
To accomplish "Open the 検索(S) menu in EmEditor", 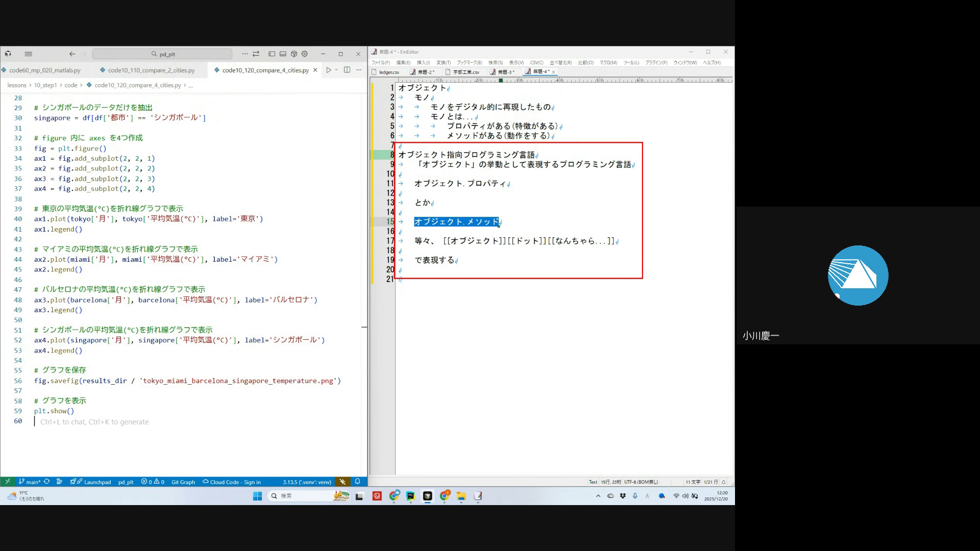I will (495, 62).
